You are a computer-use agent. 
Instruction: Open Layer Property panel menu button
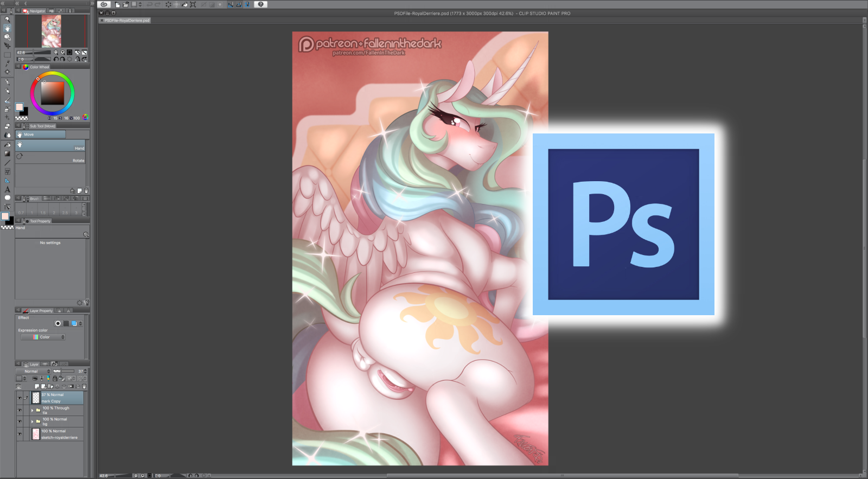tap(18, 310)
